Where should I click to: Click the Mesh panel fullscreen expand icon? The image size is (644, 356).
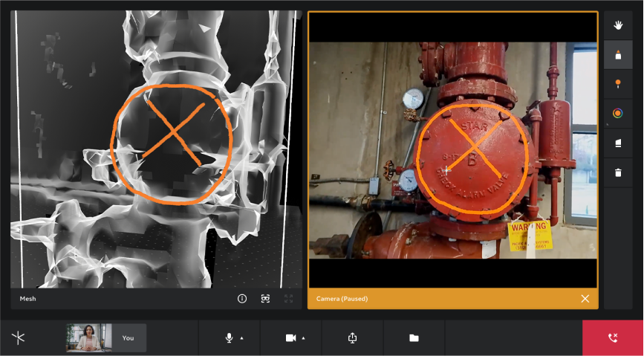click(x=289, y=299)
